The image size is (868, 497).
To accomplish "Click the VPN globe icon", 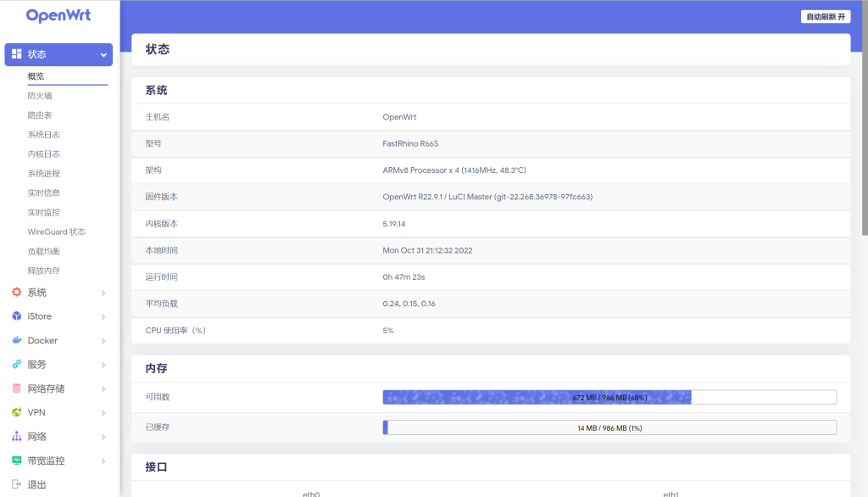I will [x=17, y=412].
